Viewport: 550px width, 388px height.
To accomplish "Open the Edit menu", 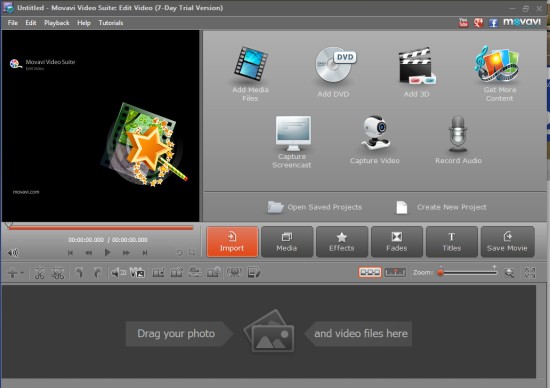I will (31, 23).
